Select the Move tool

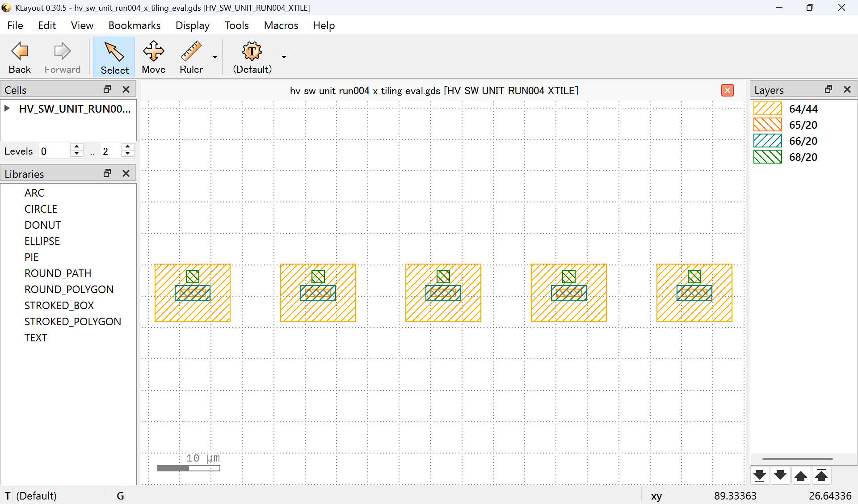coord(153,57)
